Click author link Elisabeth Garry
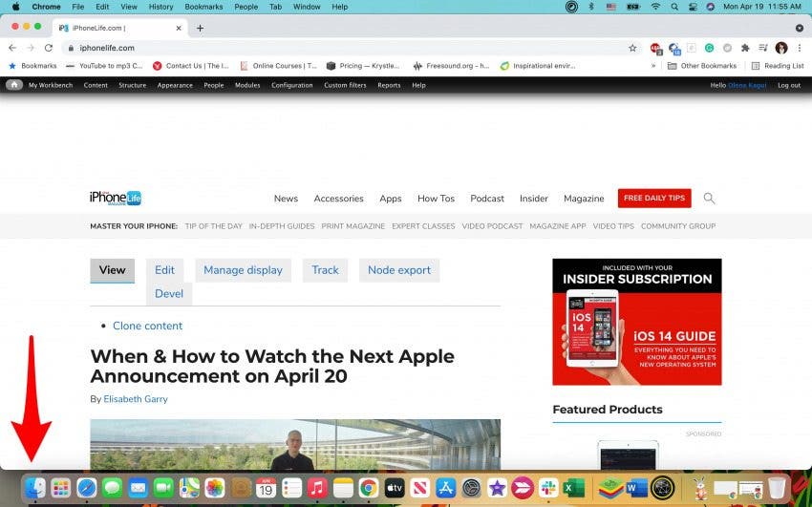This screenshot has height=507, width=812. (x=136, y=399)
